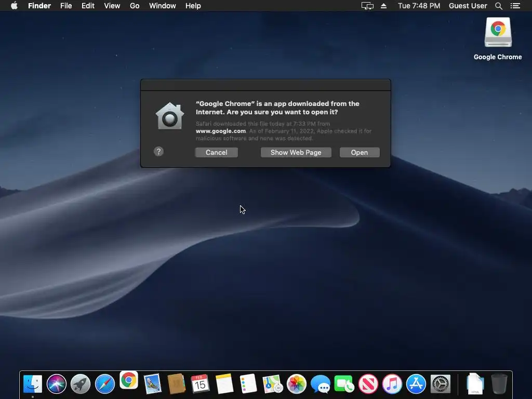532x399 pixels.
Task: Open News app icon in Dock
Action: pyautogui.click(x=368, y=384)
